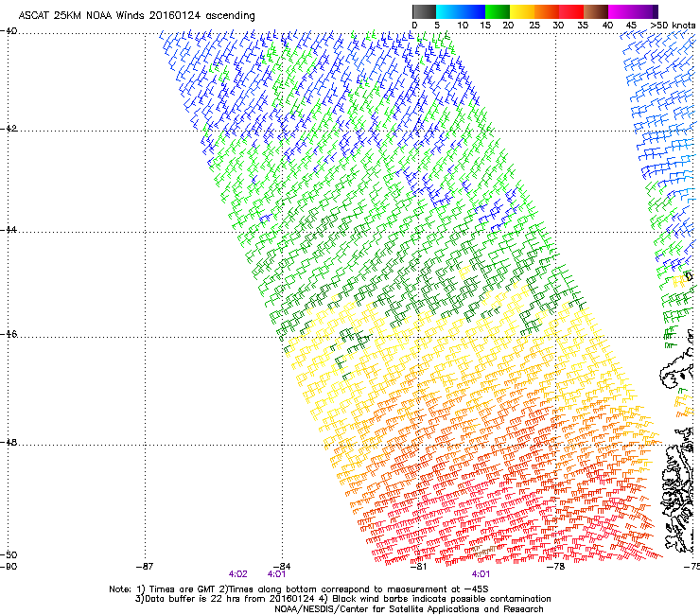Click the '-84' longitude axis label

click(x=282, y=567)
